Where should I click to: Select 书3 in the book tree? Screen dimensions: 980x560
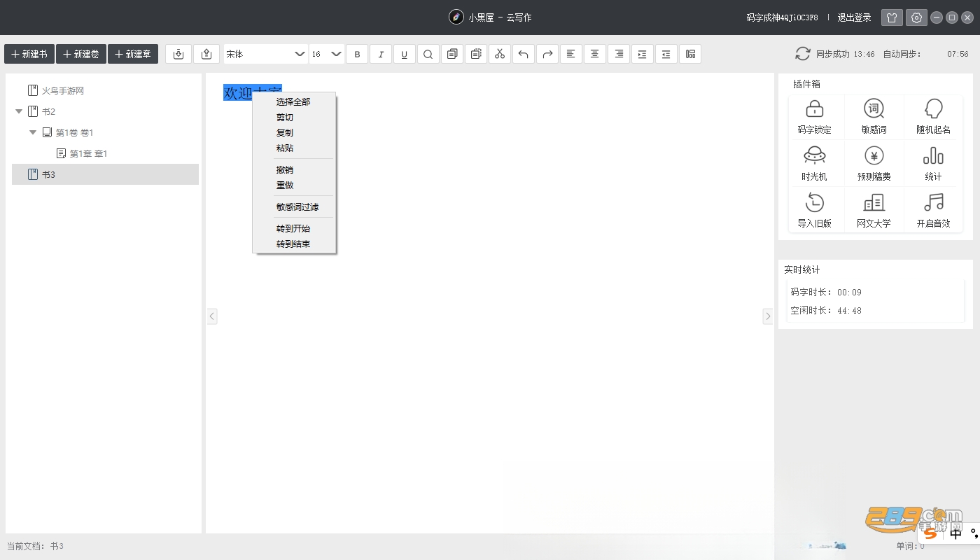click(x=105, y=174)
